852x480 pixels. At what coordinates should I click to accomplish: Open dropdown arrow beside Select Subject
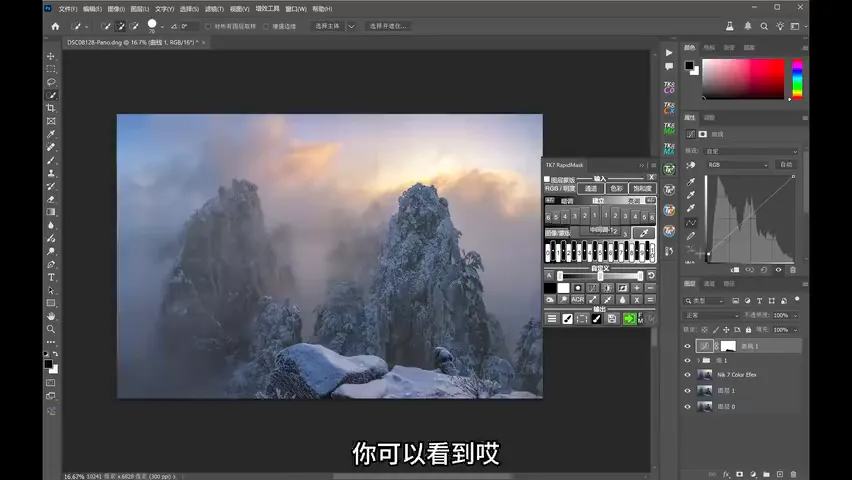pyautogui.click(x=352, y=26)
